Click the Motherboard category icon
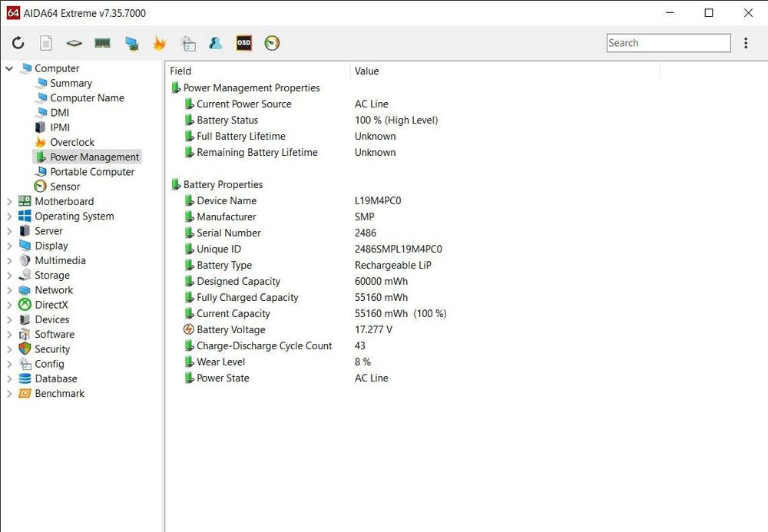This screenshot has height=532, width=768. click(25, 201)
